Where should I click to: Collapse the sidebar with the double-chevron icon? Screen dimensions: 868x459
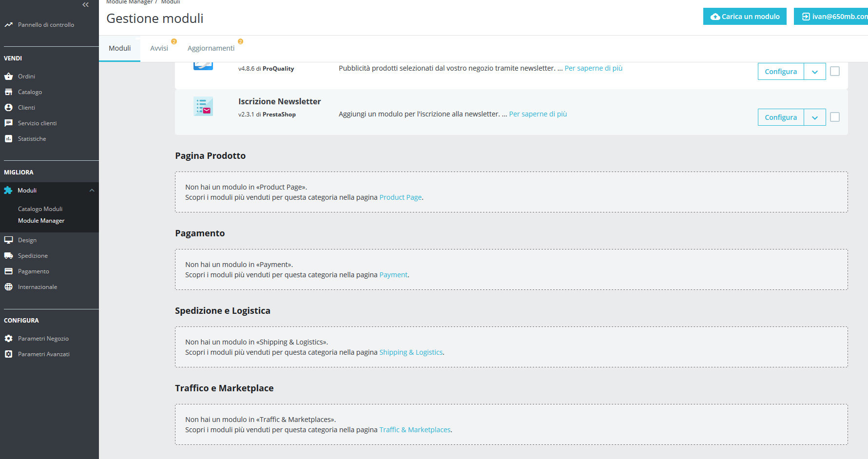tap(85, 4)
